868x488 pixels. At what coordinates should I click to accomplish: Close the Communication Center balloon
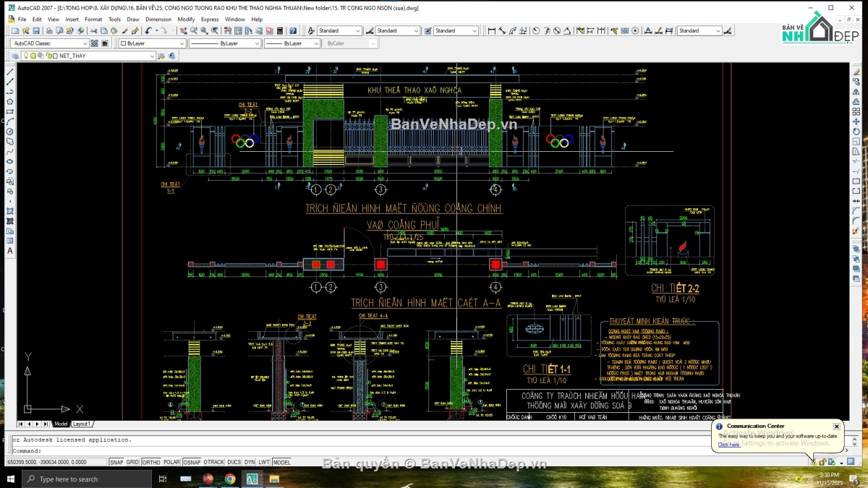click(x=836, y=427)
